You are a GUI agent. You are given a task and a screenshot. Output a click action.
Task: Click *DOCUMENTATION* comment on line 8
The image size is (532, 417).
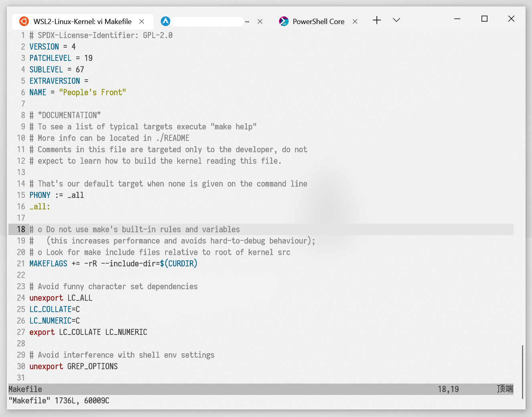pos(69,115)
